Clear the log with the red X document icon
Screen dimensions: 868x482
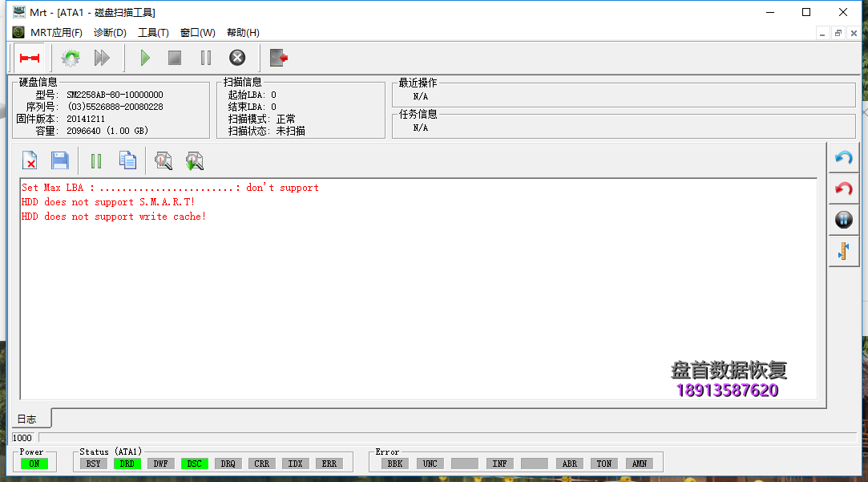coord(30,160)
